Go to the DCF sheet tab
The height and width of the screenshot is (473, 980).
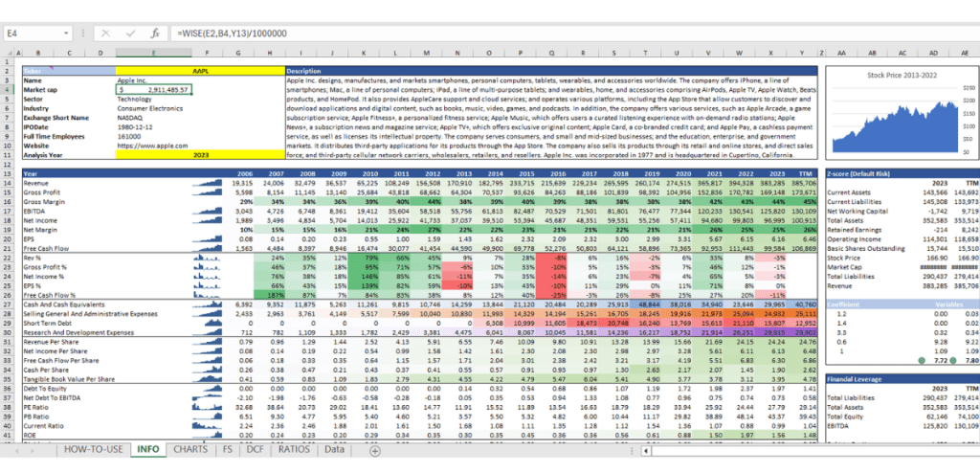[x=256, y=449]
